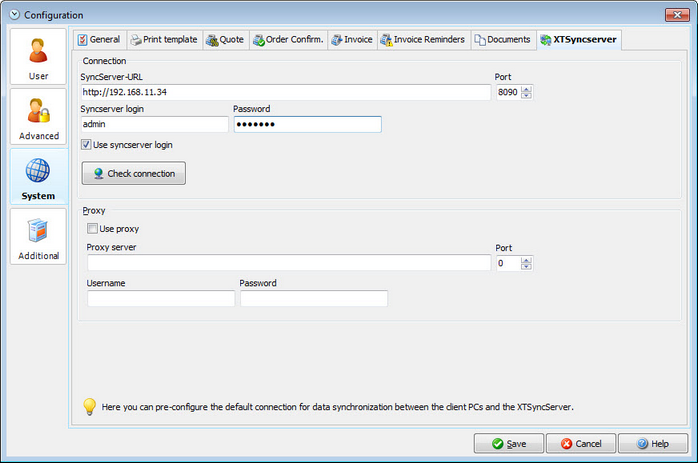This screenshot has height=463, width=698.
Task: Click the SyncServer-URL input field
Action: point(286,92)
